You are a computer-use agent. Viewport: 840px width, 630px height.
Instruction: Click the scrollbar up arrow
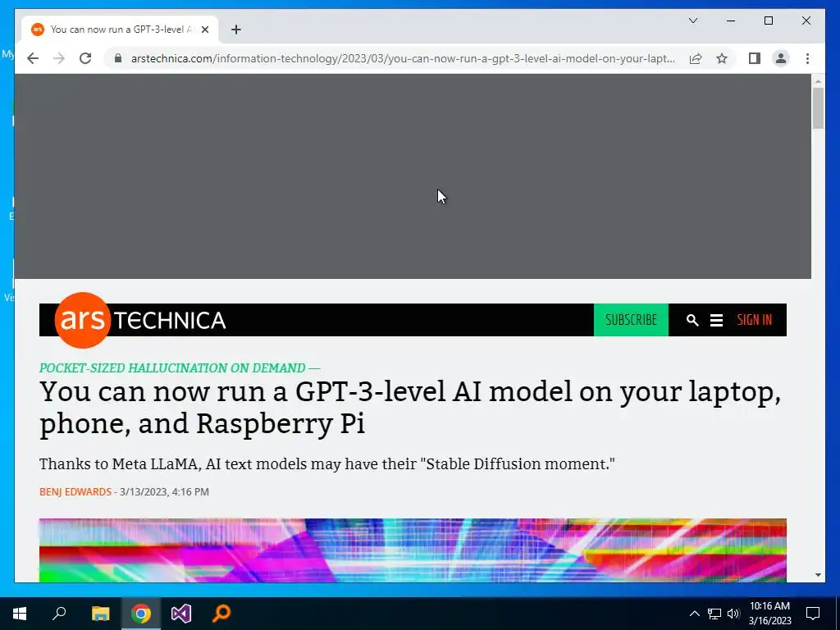818,81
